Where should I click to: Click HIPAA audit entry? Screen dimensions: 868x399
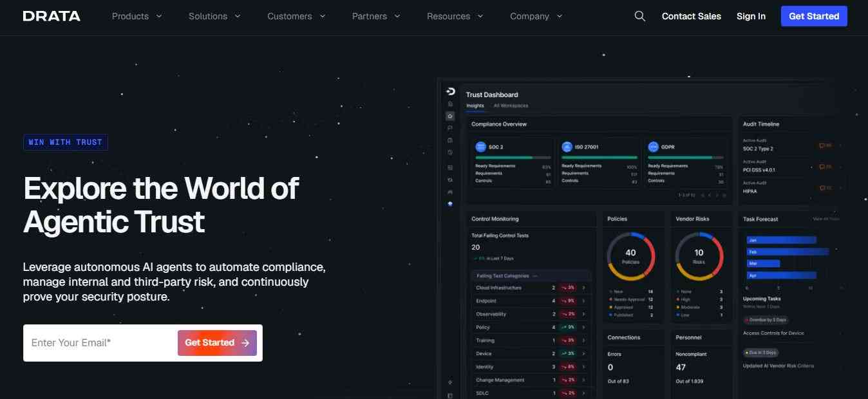pos(750,191)
